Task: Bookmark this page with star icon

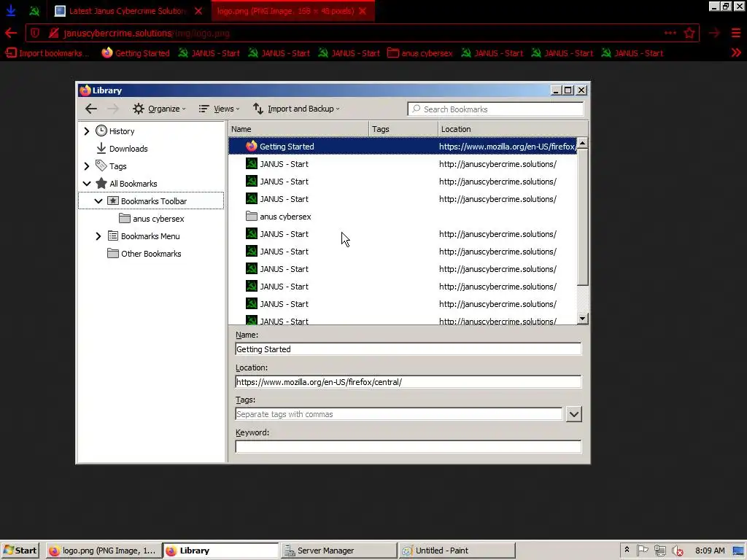Action: 689,33
